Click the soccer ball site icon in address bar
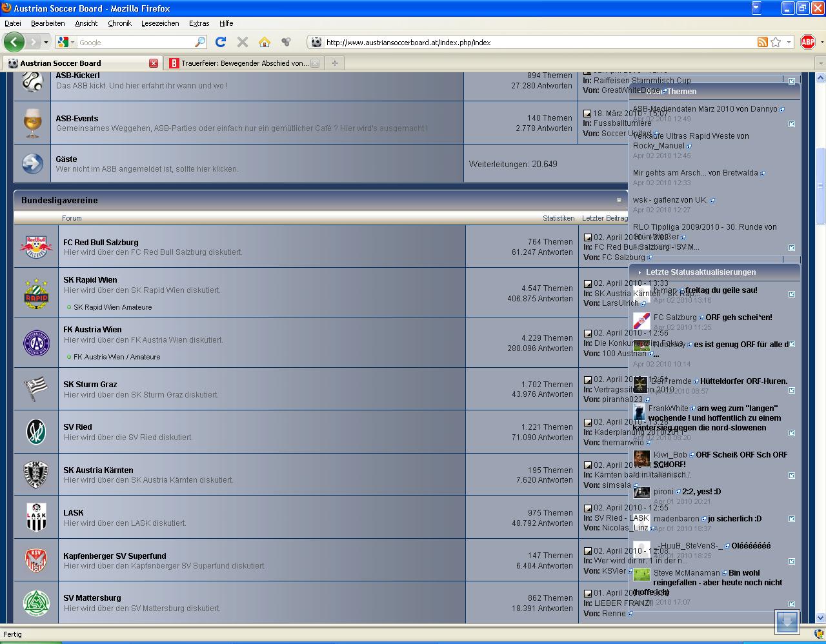Viewport: 826px width, 644px height. click(316, 42)
